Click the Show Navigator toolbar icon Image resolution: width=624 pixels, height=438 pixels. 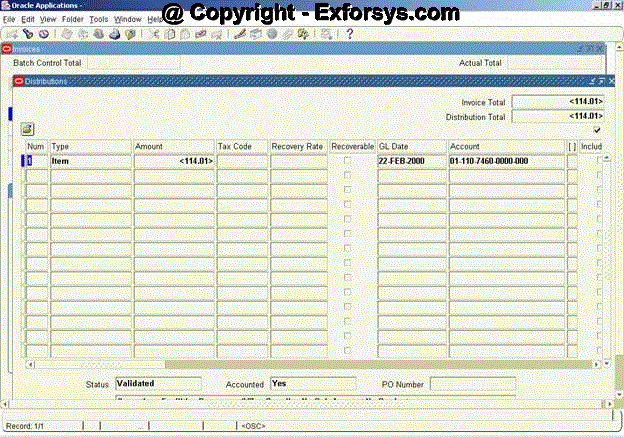coord(43,34)
